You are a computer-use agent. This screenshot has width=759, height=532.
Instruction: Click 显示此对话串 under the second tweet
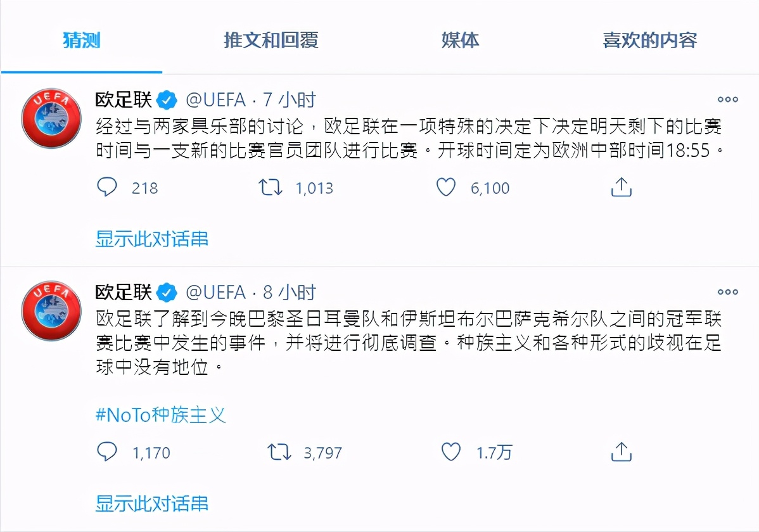[151, 504]
